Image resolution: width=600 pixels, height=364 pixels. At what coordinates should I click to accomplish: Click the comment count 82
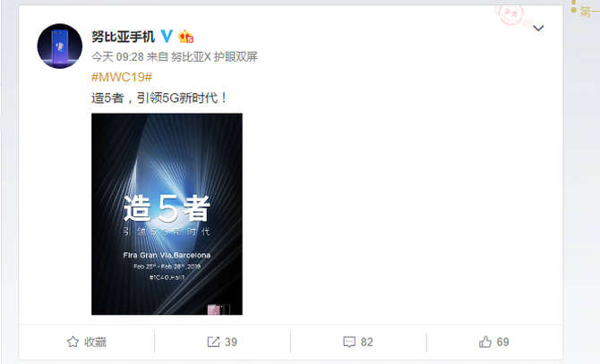(366, 342)
